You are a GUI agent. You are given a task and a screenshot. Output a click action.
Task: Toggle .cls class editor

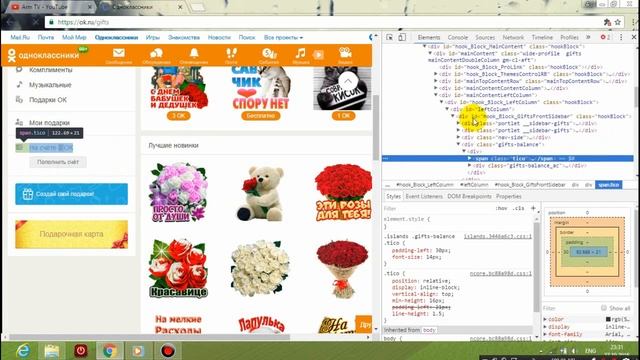[x=519, y=208]
